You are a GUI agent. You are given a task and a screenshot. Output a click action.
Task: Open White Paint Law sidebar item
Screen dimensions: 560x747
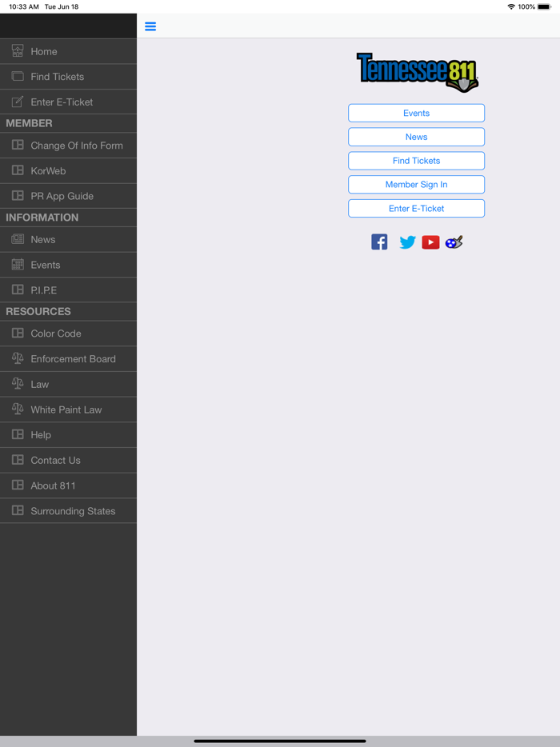coord(68,409)
